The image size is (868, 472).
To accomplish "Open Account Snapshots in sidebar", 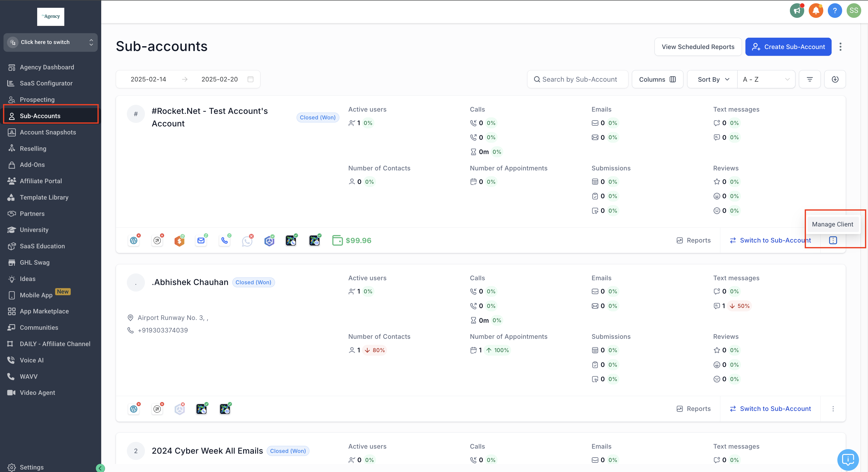I will (47, 132).
